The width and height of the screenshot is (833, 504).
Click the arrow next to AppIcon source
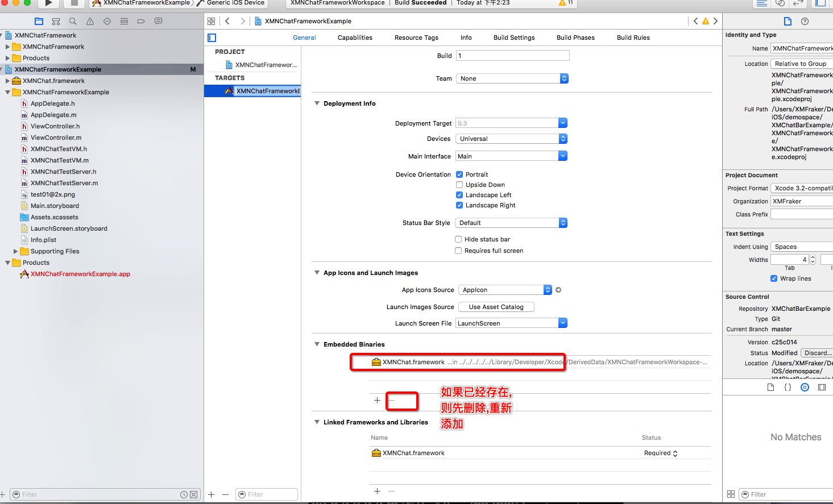558,290
